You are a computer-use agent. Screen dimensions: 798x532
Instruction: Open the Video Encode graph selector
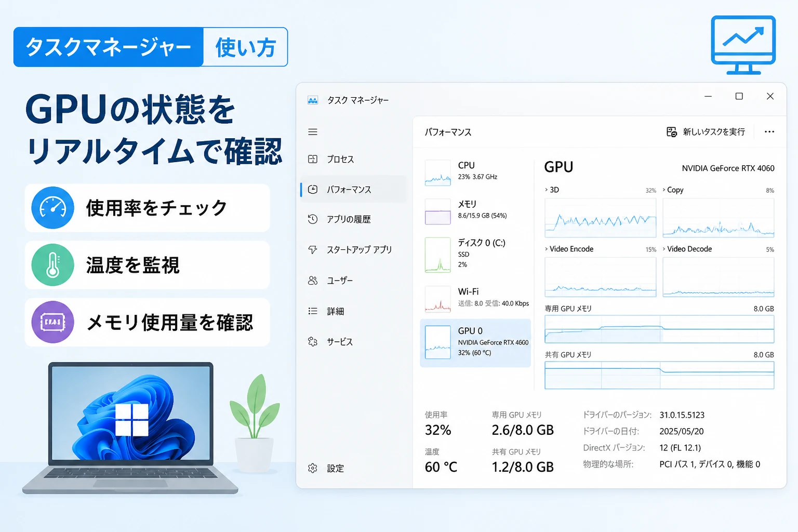point(546,249)
